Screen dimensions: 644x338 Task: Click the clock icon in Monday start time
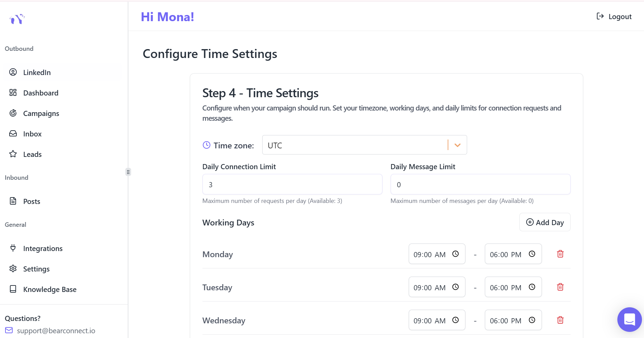[456, 254]
